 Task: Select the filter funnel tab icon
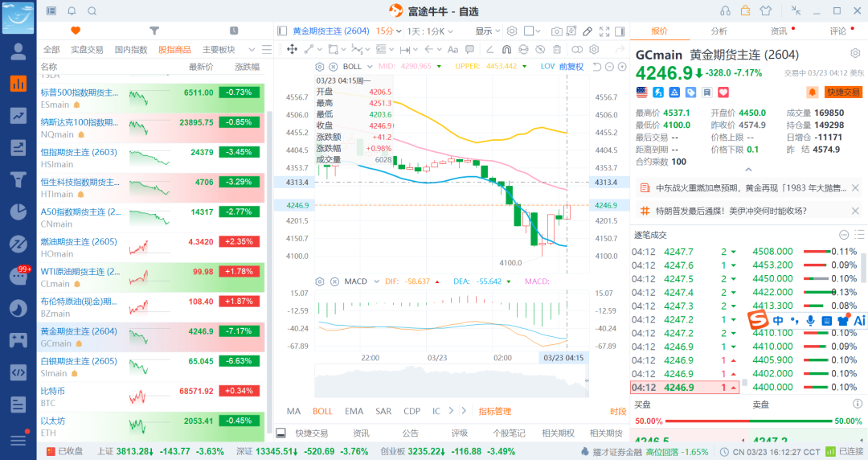point(154,31)
